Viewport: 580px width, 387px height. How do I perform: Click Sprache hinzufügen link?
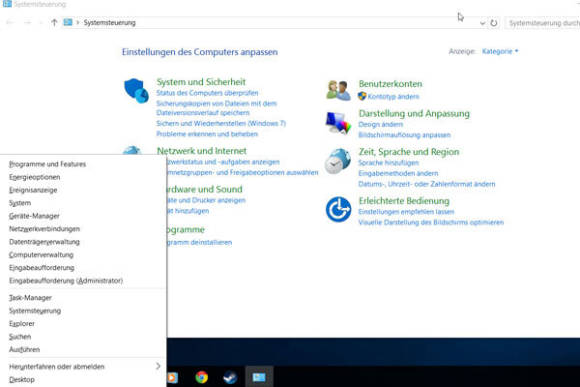[x=388, y=163]
